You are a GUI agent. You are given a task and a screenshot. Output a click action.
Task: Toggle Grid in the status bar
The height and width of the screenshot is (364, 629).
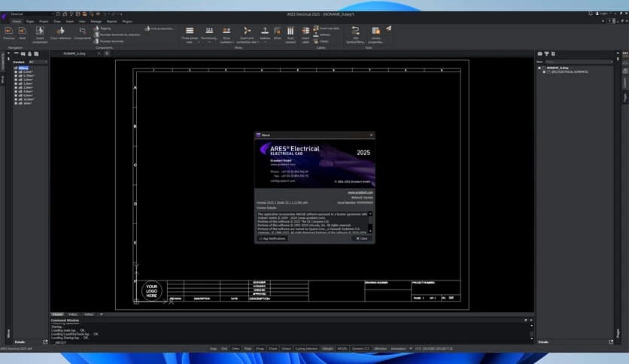[224, 349]
